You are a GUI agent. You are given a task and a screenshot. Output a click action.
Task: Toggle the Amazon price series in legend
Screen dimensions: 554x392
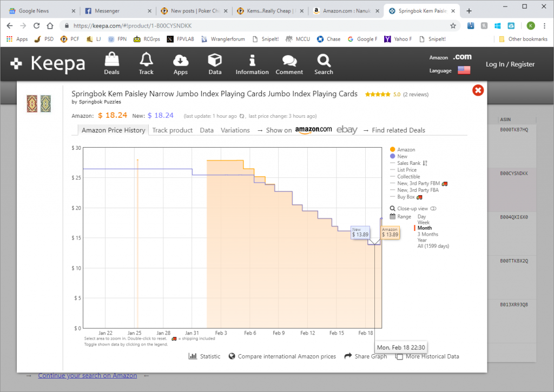[403, 150]
